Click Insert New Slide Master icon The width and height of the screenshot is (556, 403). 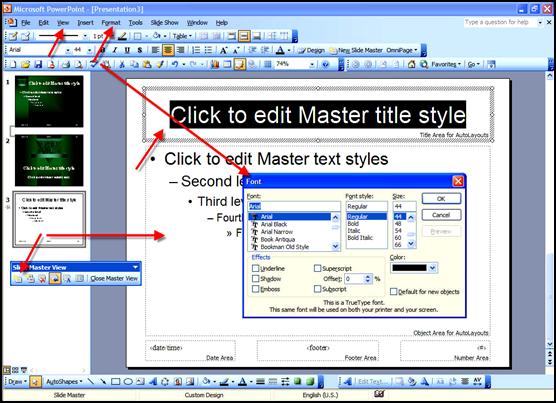click(x=18, y=279)
